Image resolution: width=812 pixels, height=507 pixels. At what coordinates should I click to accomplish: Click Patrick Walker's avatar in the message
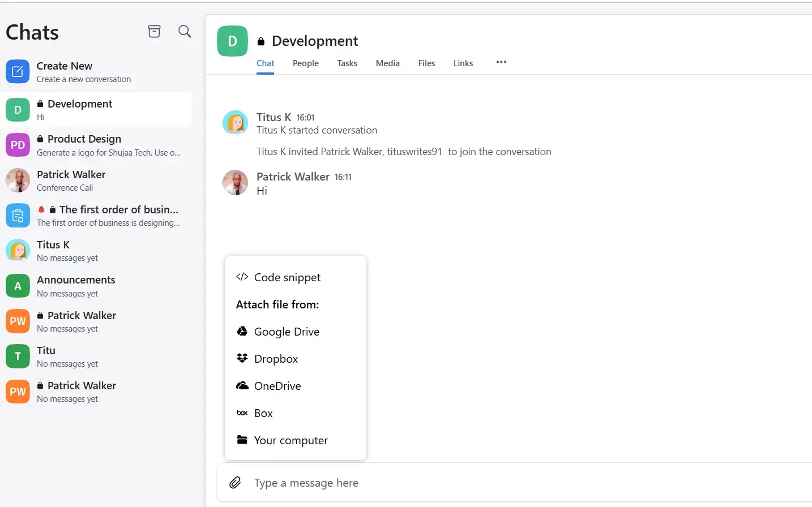(235, 183)
